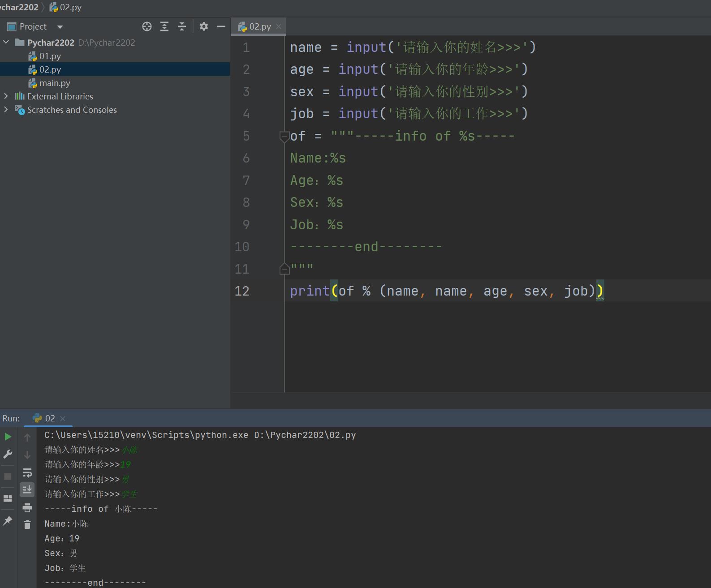This screenshot has height=588, width=711.
Task: Pin the run tab
Action: tap(8, 521)
